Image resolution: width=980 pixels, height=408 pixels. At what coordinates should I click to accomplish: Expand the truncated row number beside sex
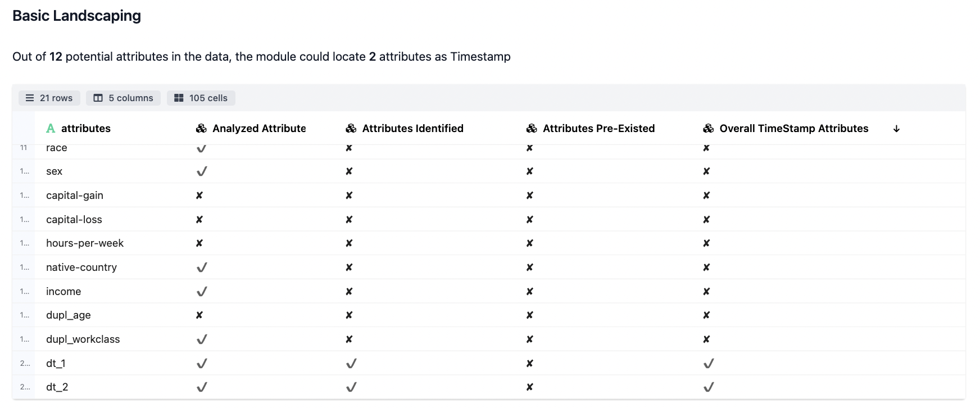[25, 171]
